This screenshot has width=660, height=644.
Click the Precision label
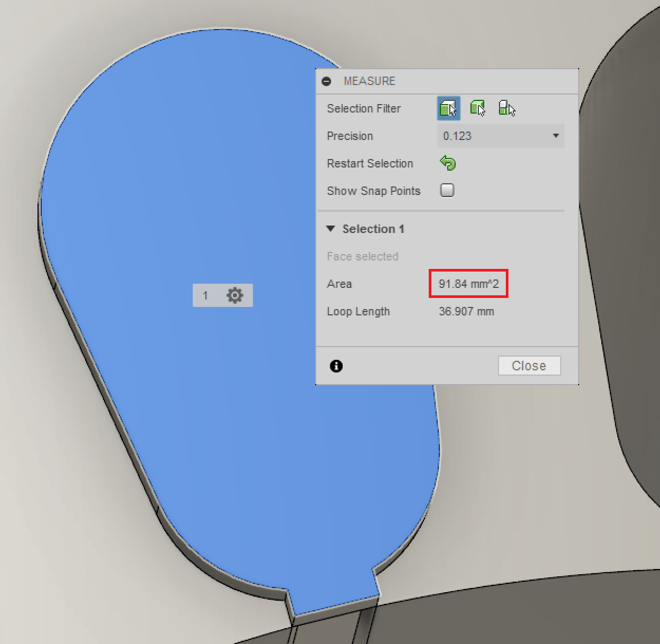click(x=350, y=136)
